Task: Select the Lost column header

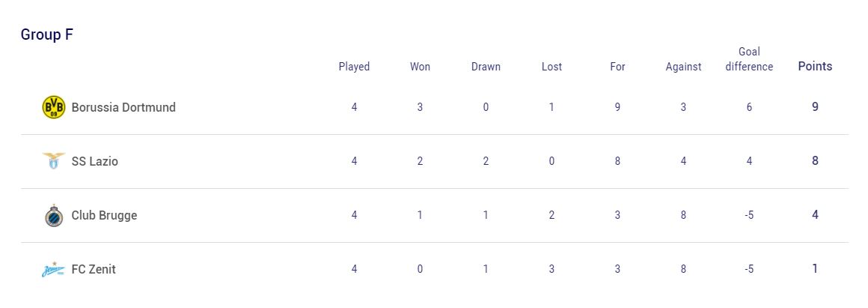Action: [x=551, y=67]
